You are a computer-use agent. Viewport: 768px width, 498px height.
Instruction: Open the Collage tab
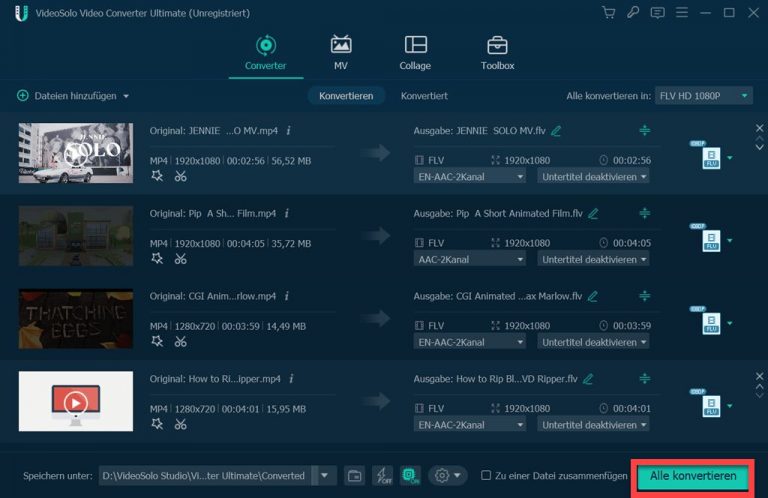(x=415, y=53)
